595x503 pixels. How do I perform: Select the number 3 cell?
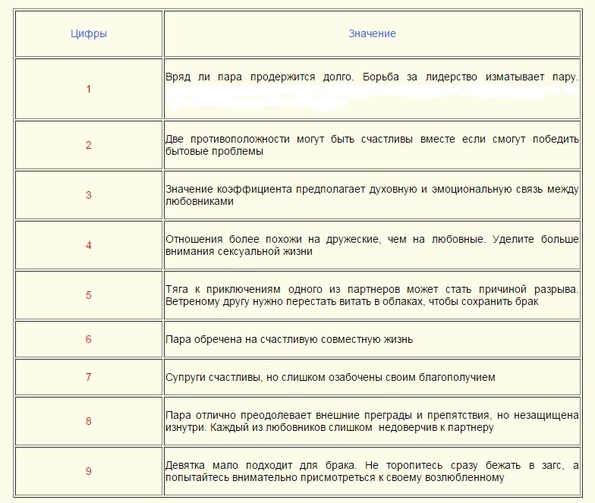(x=88, y=195)
